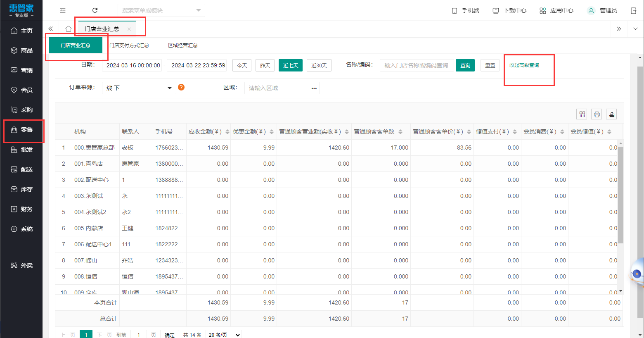Click the print icon above the table
The width and height of the screenshot is (644, 338).
pyautogui.click(x=597, y=114)
